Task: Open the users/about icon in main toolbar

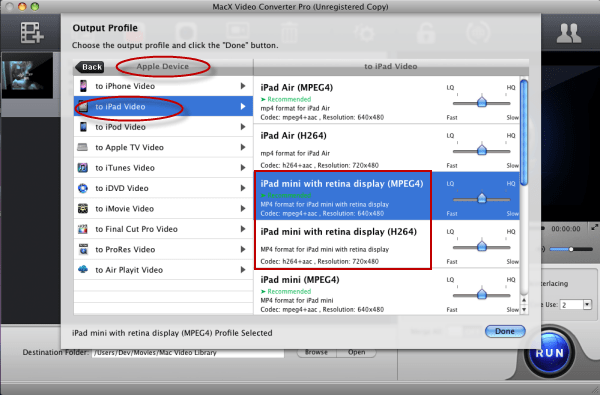Action: [569, 33]
